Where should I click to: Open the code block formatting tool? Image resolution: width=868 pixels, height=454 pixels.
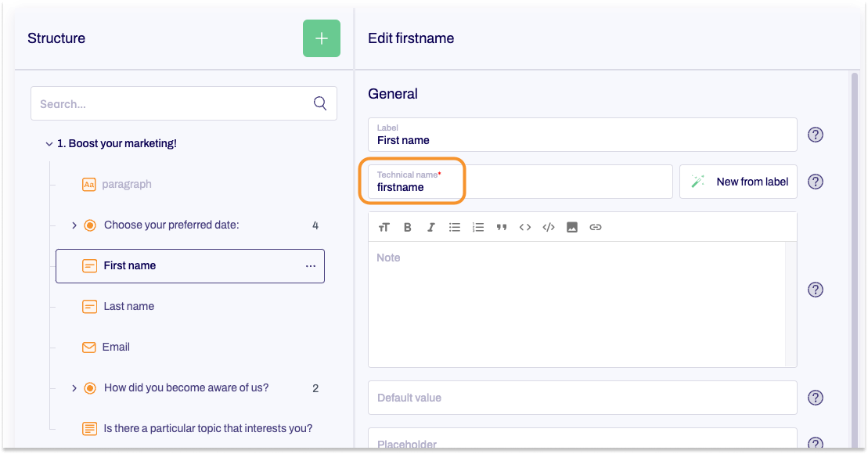tap(549, 227)
